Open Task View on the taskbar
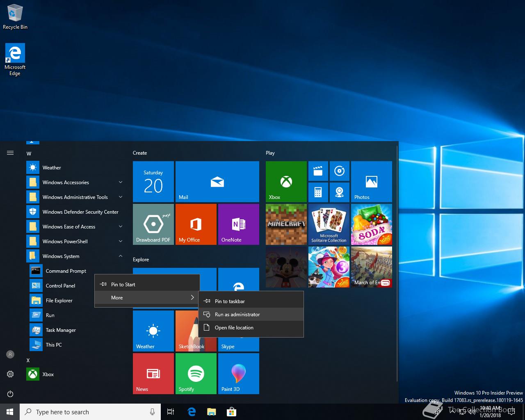 171,412
